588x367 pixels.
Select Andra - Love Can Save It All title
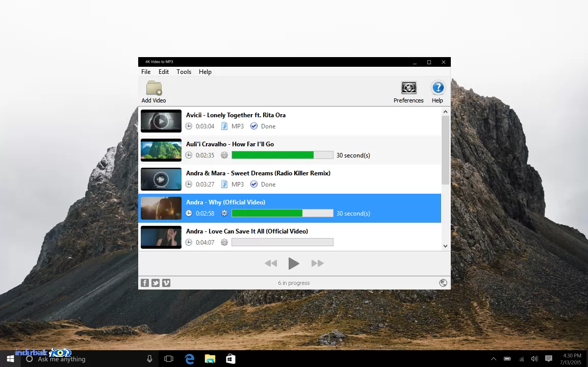tap(247, 231)
